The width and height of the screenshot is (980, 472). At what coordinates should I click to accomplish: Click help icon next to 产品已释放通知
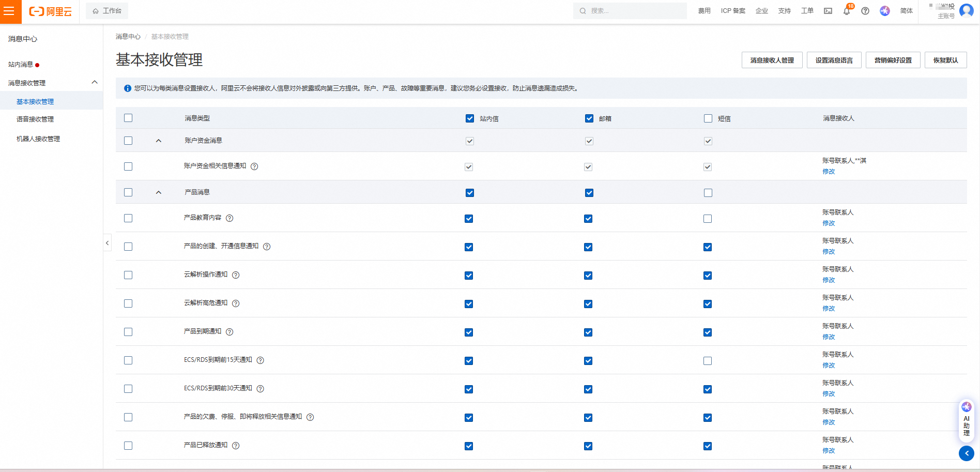point(236,446)
